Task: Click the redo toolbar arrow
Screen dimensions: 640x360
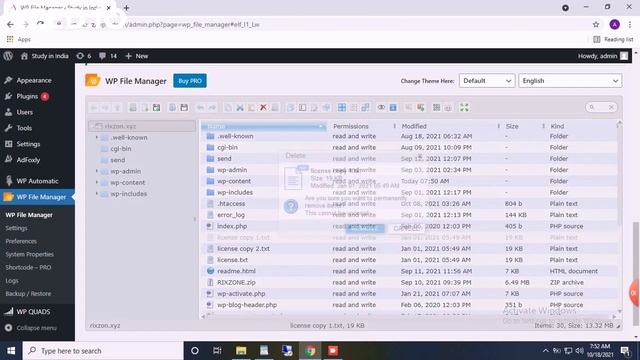Action: (212, 108)
